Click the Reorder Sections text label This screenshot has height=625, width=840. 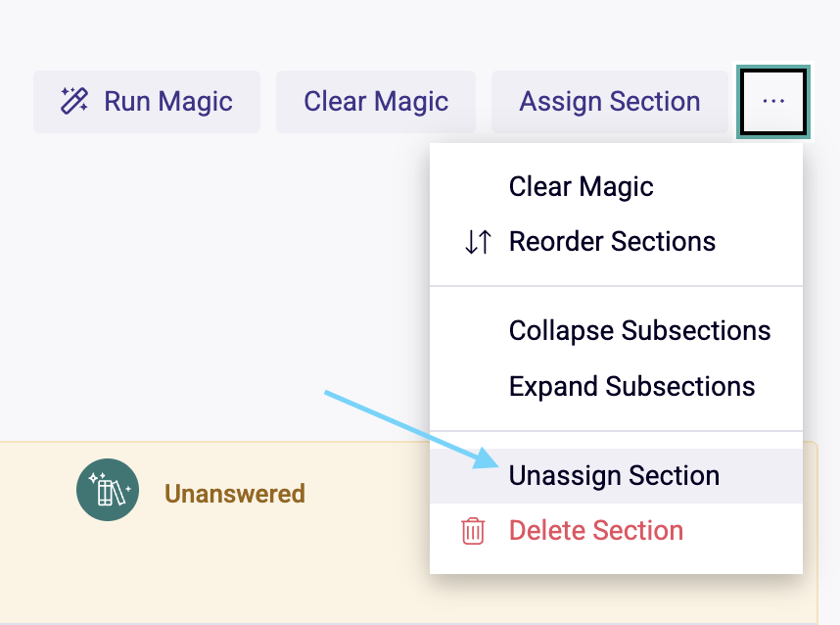[x=612, y=241]
